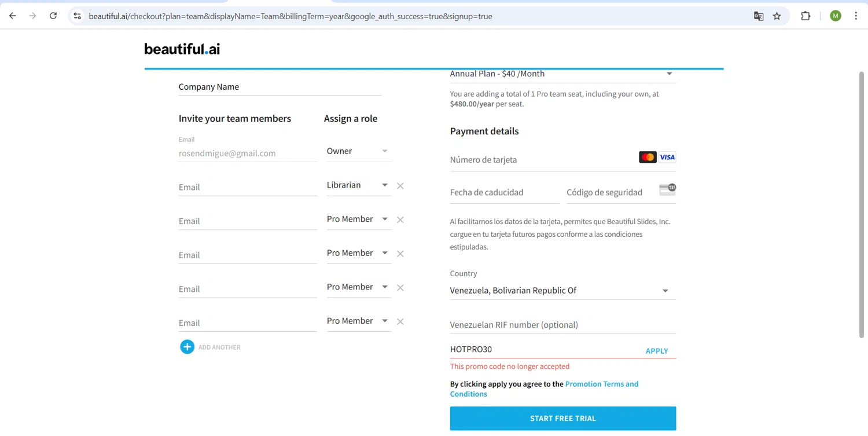Click the Visa card icon

pos(667,157)
